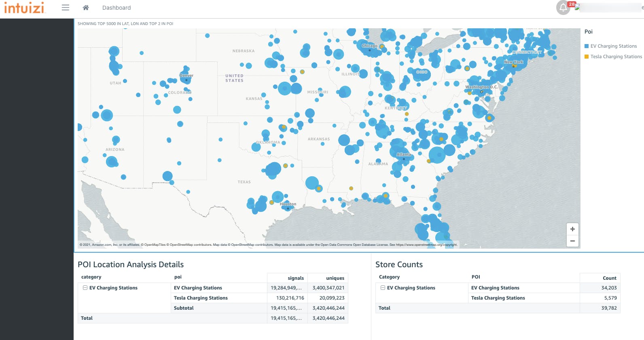Open the hamburger navigation menu
The height and width of the screenshot is (340, 644).
(x=66, y=8)
